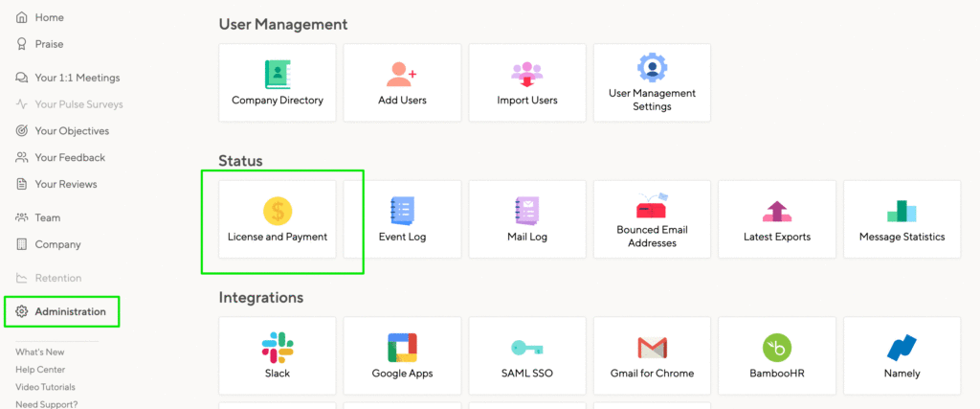Click the Namely integration label
Image resolution: width=980 pixels, height=409 pixels.
point(902,374)
